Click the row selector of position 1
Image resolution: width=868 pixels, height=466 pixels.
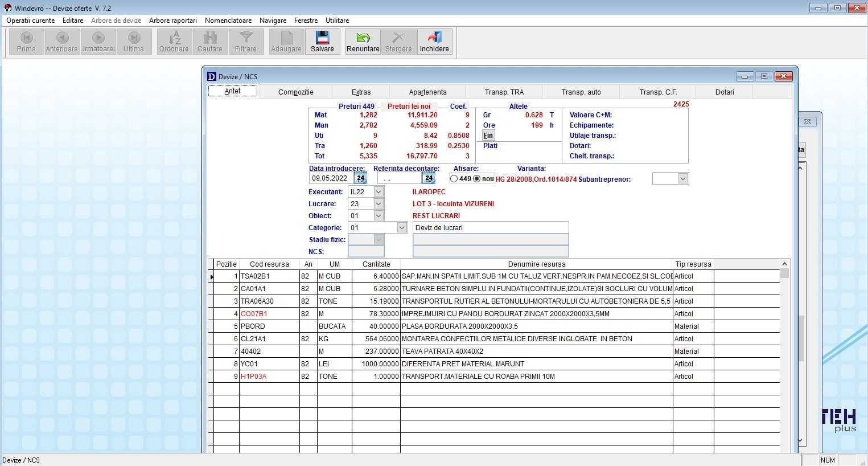(211, 276)
